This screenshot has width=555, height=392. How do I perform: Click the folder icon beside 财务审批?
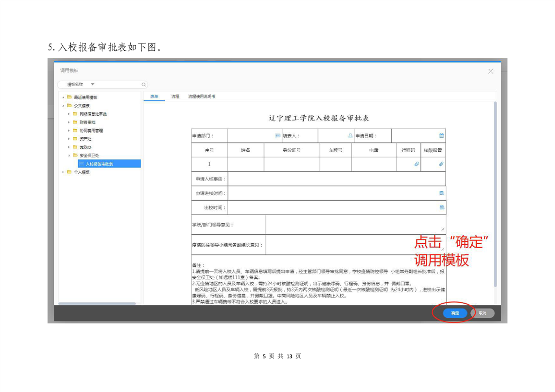(x=75, y=122)
